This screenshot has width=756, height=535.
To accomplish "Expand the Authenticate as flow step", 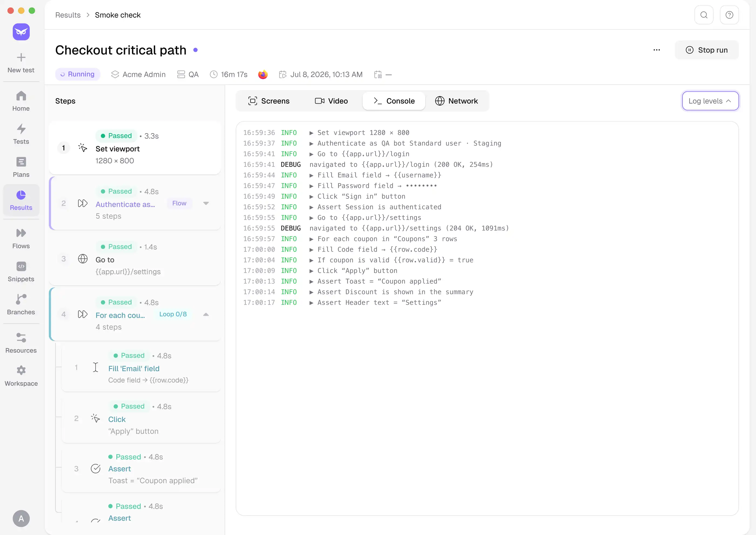I will (x=206, y=203).
